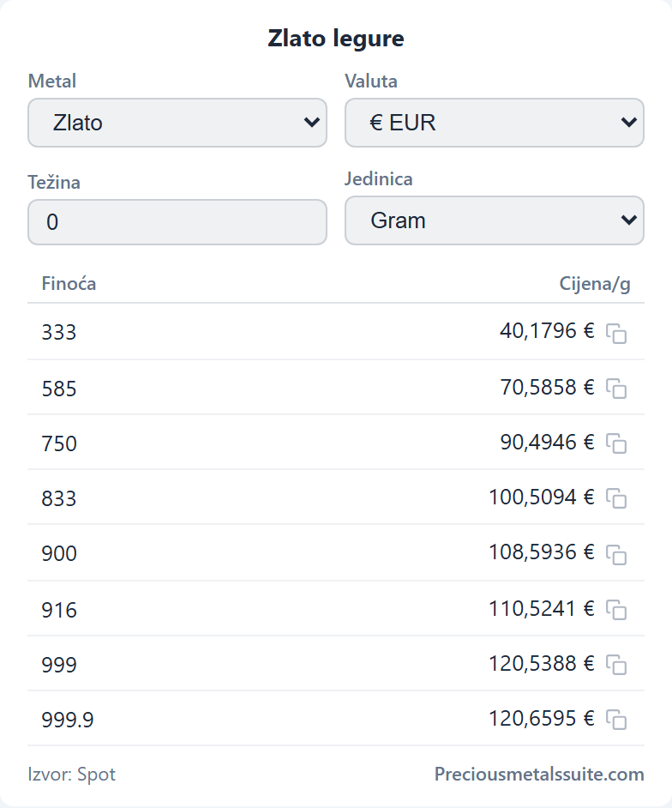This screenshot has width=672, height=808.
Task: Select the 120,6595 € price value
Action: click(x=541, y=718)
